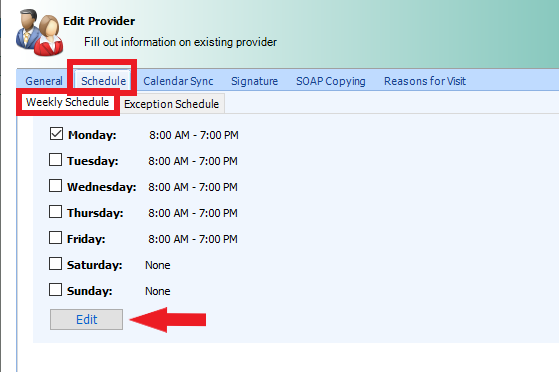
Task: Switch to the Exception Schedule sub-tab
Action: (x=171, y=104)
